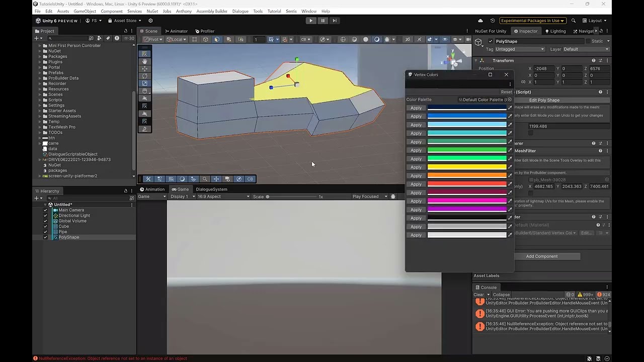
Task: Open the GameObject menu
Action: [x=85, y=11]
